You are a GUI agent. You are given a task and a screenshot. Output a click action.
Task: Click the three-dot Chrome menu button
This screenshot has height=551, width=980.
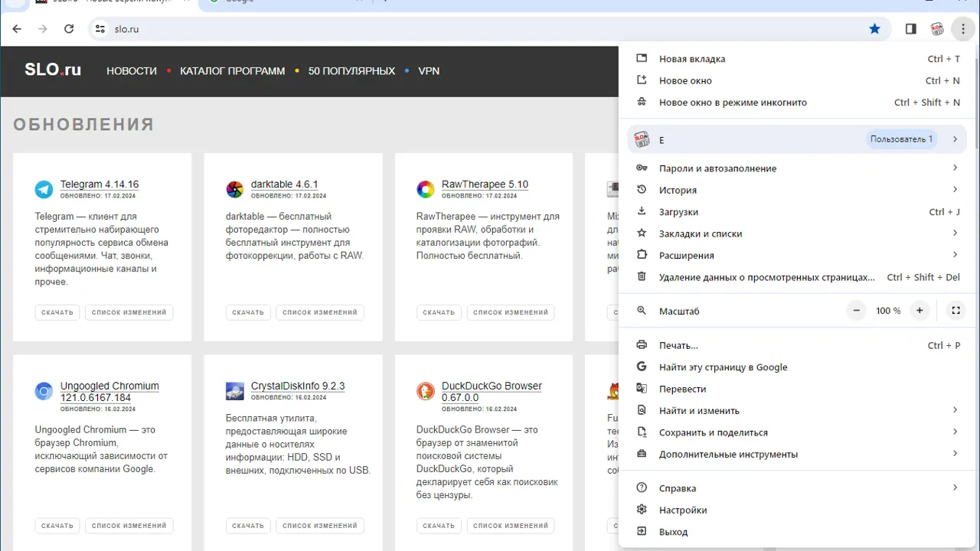[962, 29]
